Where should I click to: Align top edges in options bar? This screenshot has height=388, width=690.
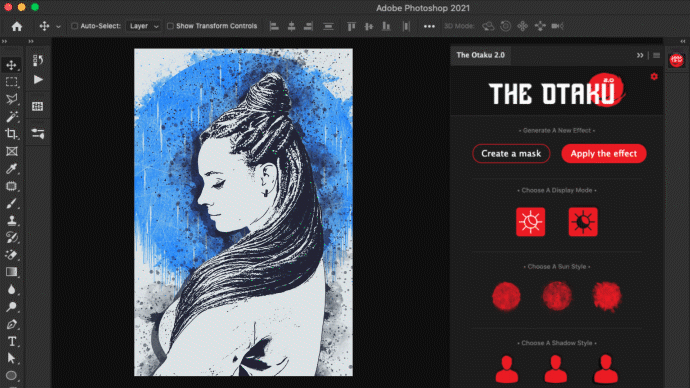(351, 26)
